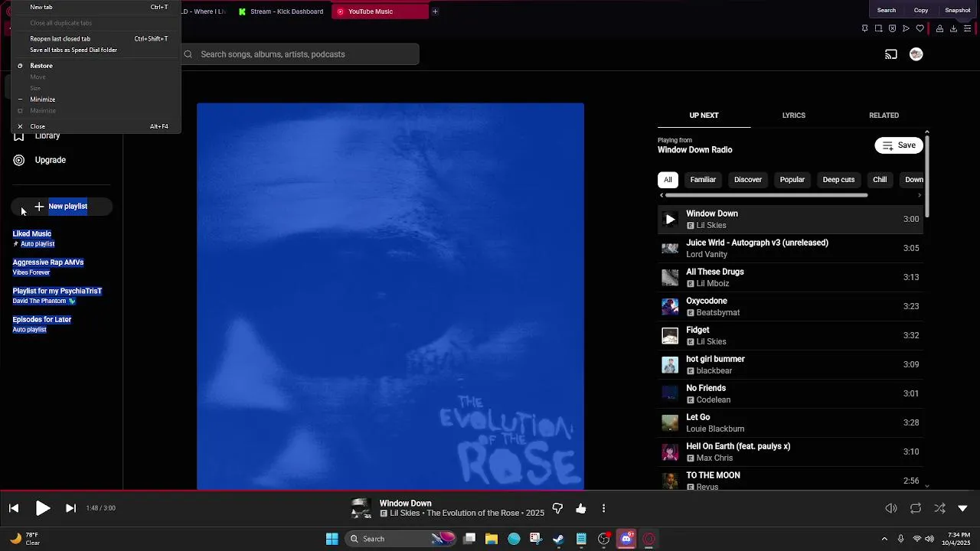Switch to the Stream - Kick Dashboard tab
The height and width of the screenshot is (551, 980).
[282, 11]
